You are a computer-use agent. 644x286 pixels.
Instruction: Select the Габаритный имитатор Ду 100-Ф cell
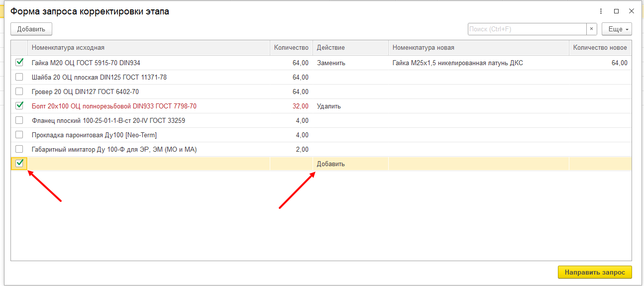point(149,149)
